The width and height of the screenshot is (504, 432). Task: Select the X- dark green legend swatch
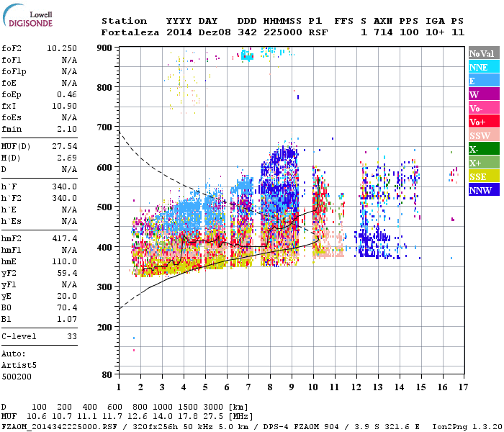(484, 149)
